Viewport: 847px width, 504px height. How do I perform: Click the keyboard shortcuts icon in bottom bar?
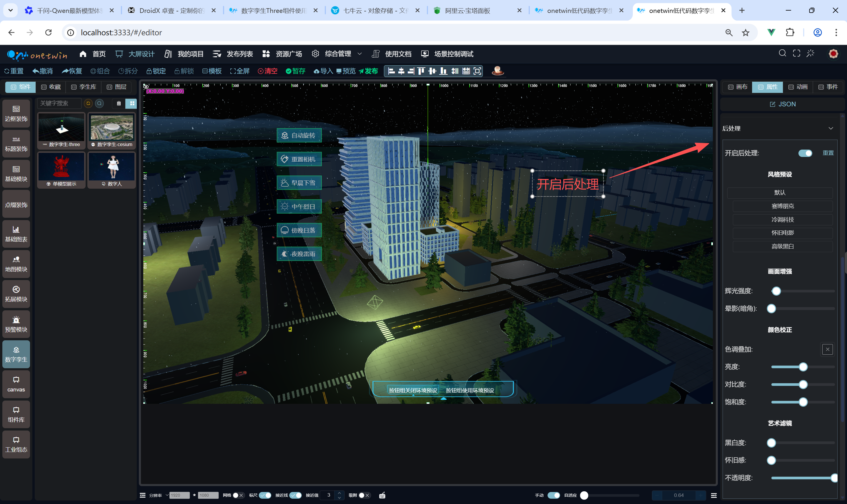pos(382,495)
